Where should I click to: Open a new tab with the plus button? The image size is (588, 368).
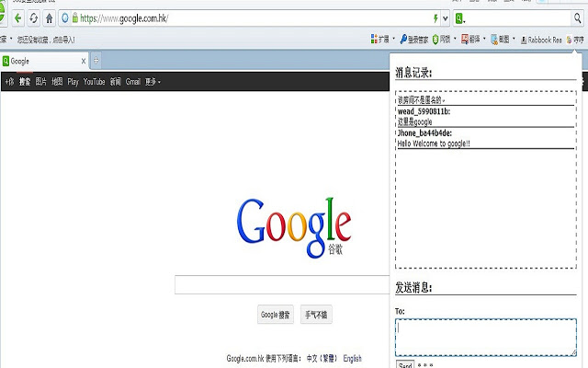[96, 61]
